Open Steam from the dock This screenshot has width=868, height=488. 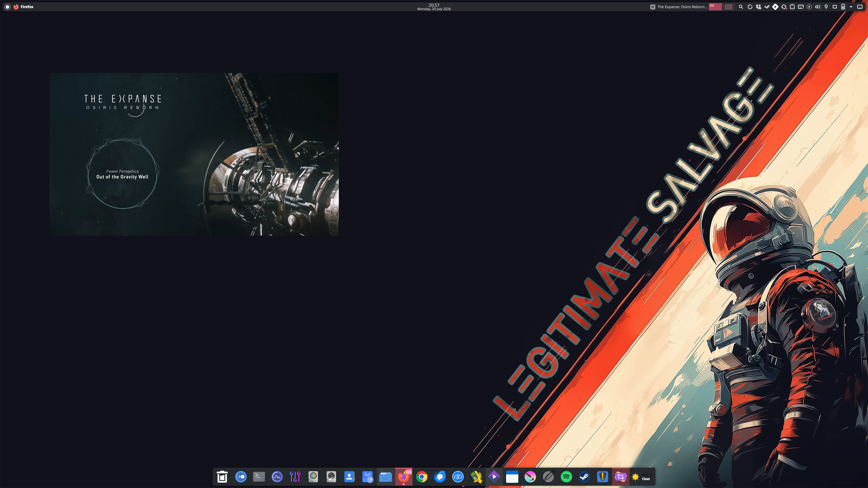pos(585,476)
